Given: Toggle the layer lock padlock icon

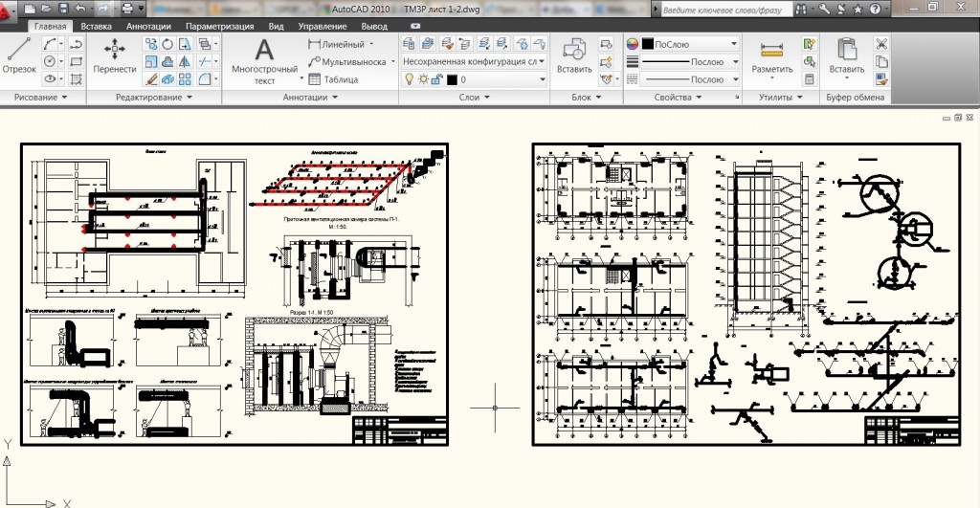Looking at the screenshot, I should [x=436, y=79].
